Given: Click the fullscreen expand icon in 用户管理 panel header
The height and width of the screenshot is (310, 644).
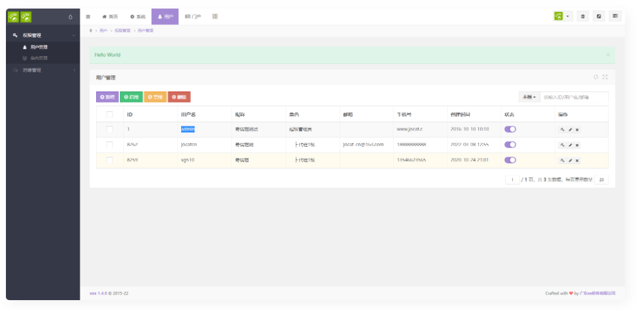Looking at the screenshot, I should 605,77.
